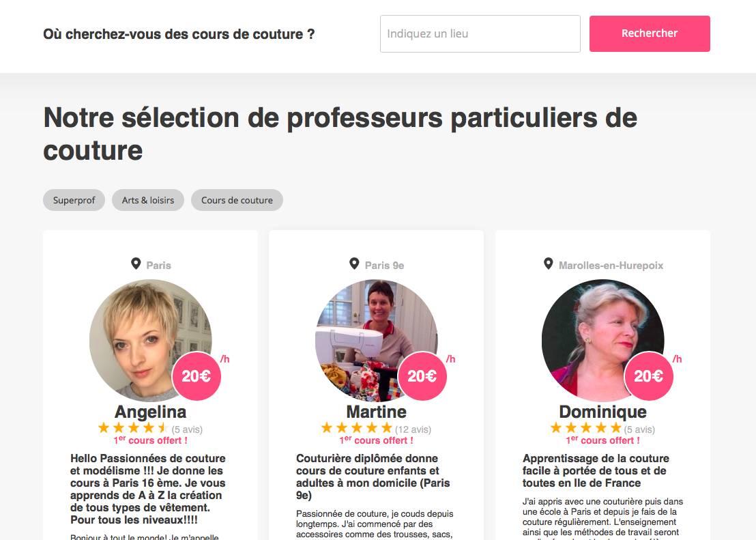Click Dominique's star rating
Image resolution: width=756 pixels, height=540 pixels.
586,428
